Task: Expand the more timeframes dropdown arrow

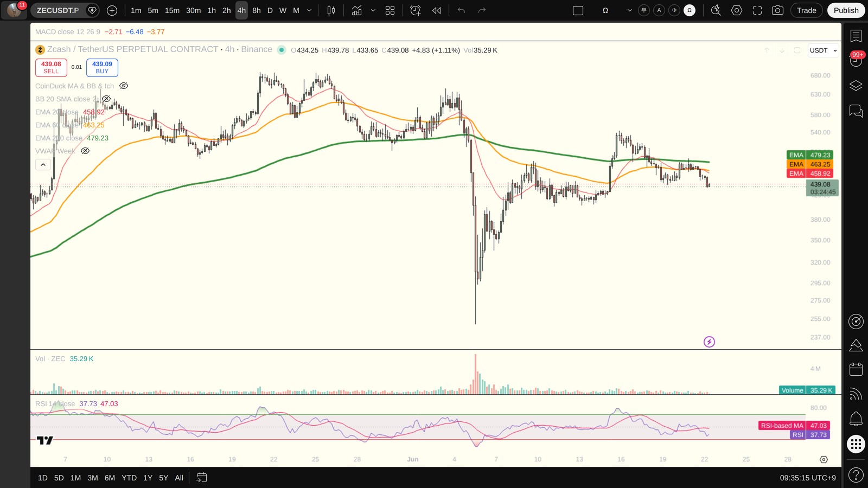Action: tap(309, 10)
